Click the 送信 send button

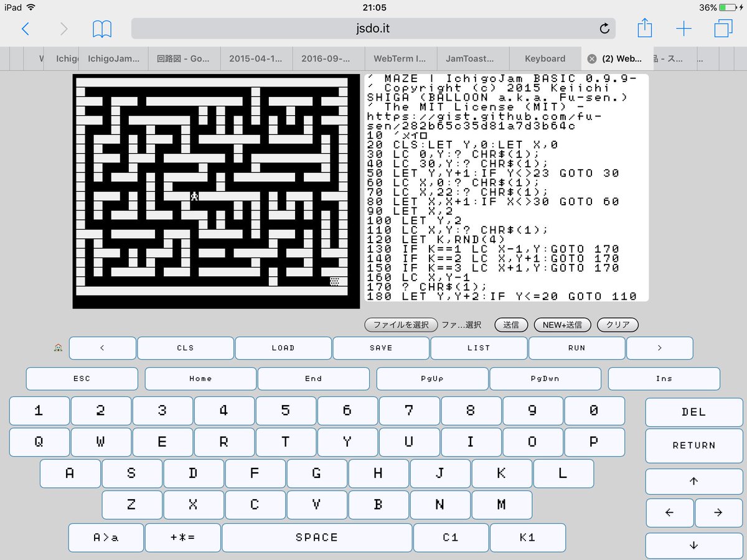(511, 325)
